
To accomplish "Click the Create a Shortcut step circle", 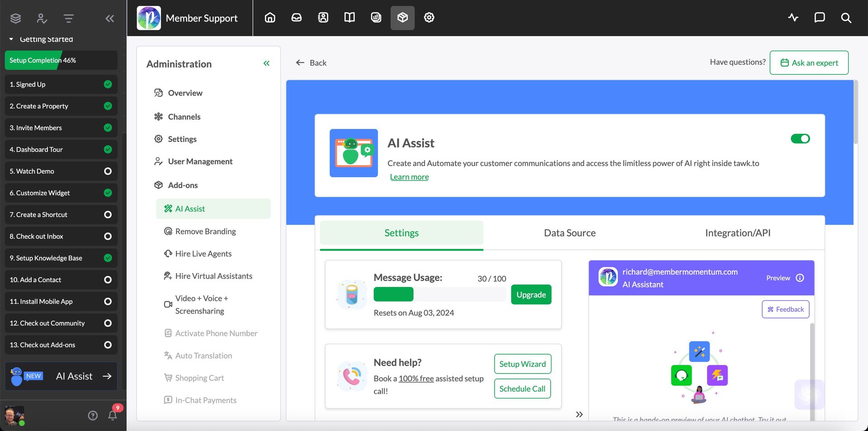I will pos(107,214).
